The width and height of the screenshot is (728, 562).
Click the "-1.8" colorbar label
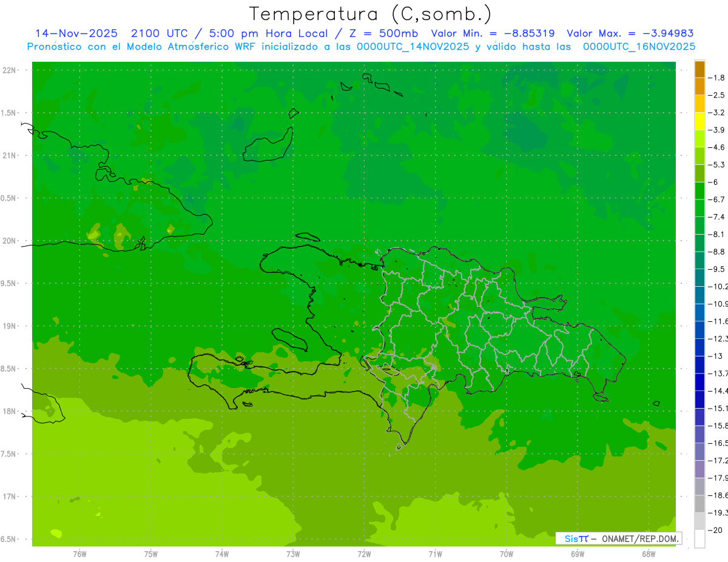coord(717,78)
